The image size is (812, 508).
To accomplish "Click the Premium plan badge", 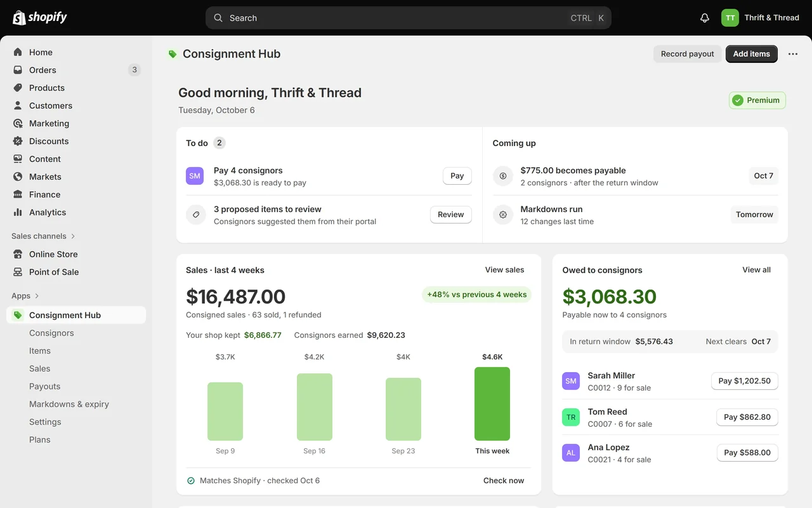I will 757,100.
